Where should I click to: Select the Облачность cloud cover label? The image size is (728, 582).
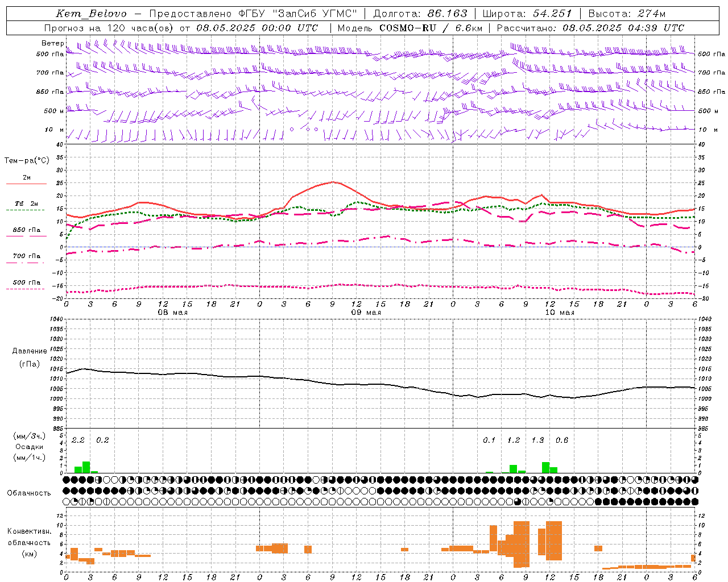pyautogui.click(x=29, y=493)
